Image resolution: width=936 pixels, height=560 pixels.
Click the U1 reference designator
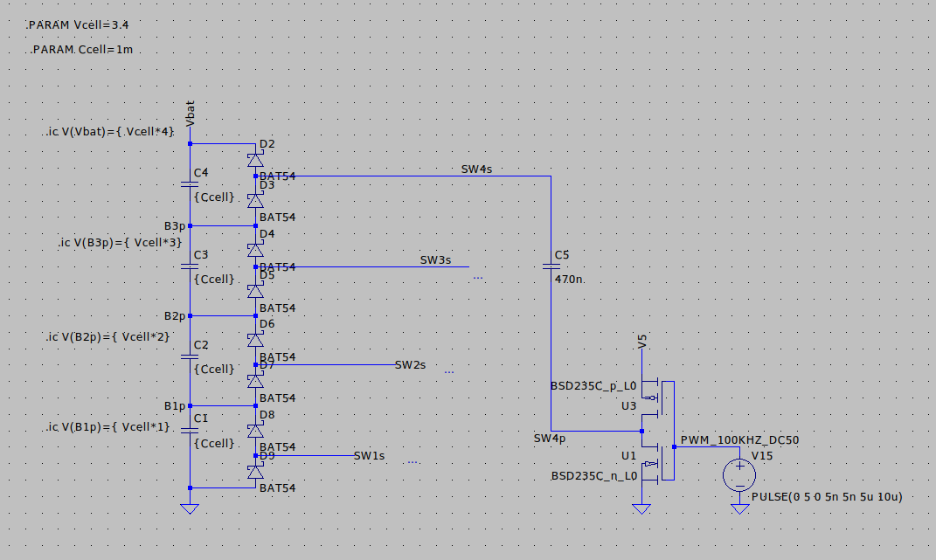(x=628, y=456)
